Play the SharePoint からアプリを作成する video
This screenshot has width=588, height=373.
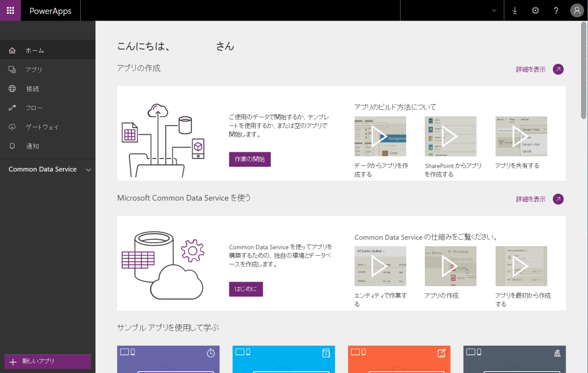451,137
